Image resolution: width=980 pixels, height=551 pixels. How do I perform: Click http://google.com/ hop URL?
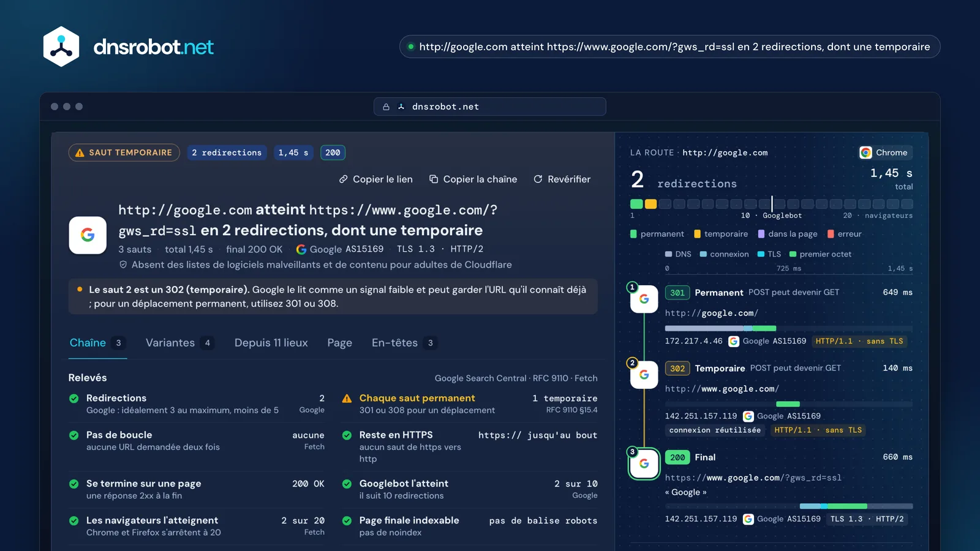712,313
